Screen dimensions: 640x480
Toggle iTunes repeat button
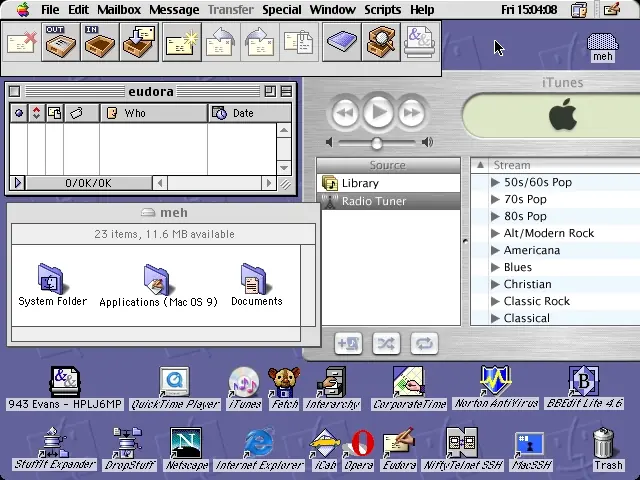click(424, 344)
